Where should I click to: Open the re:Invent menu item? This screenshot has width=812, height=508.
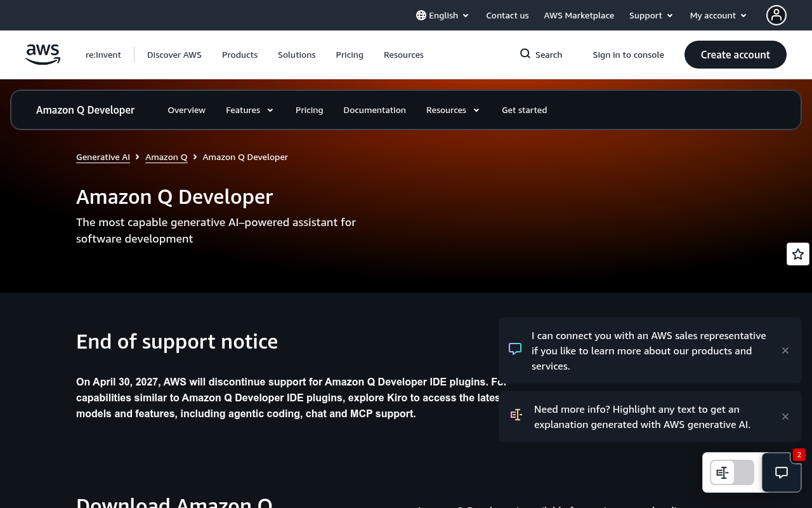pyautogui.click(x=103, y=55)
